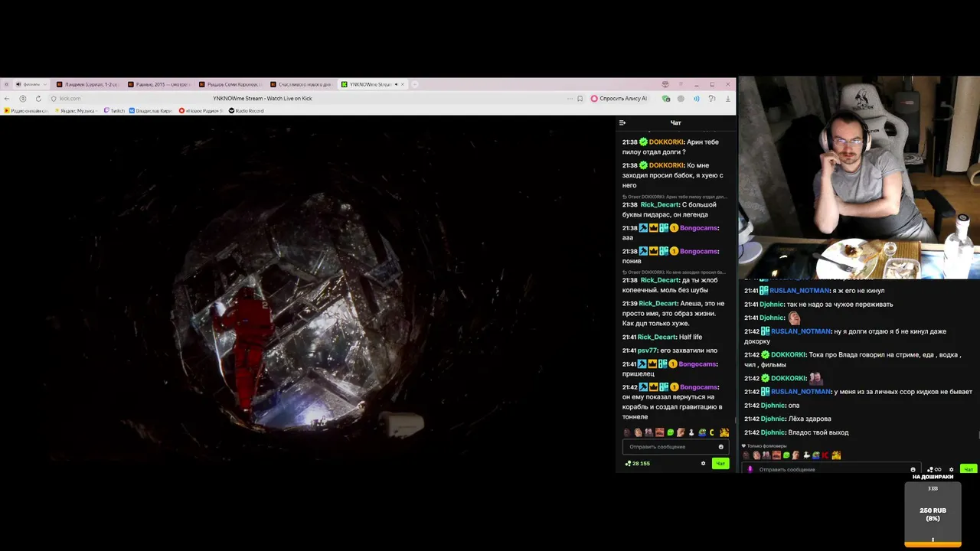Click RUSLAN_NOTMAN username on я ж его не кинул

(x=800, y=291)
